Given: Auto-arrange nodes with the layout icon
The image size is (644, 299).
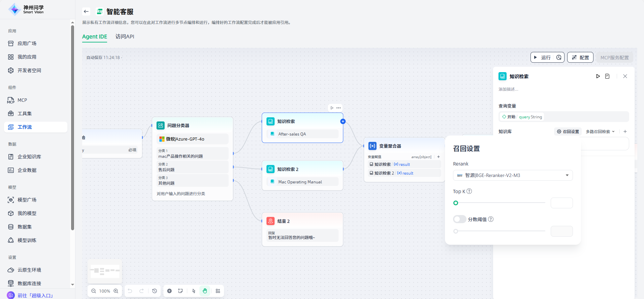Looking at the screenshot, I should (218, 291).
